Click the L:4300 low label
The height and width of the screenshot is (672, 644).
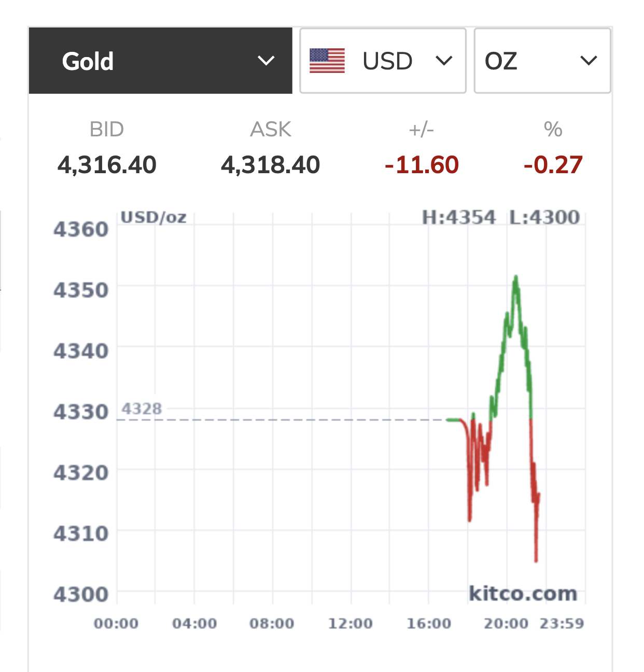point(544,217)
